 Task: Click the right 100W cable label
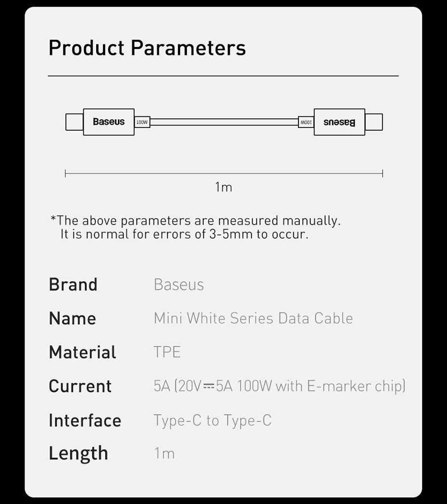pos(306,122)
